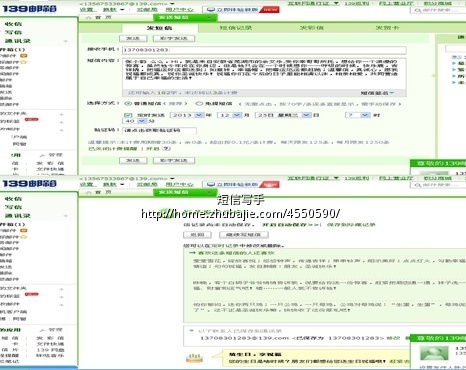Open 积分商城 link on the compose page
This screenshot has height=370, width=466.
[437, 3]
